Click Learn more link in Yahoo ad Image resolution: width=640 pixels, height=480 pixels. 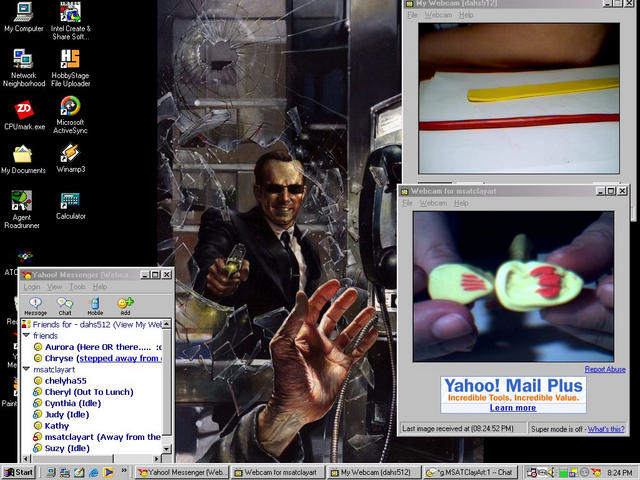(x=513, y=408)
